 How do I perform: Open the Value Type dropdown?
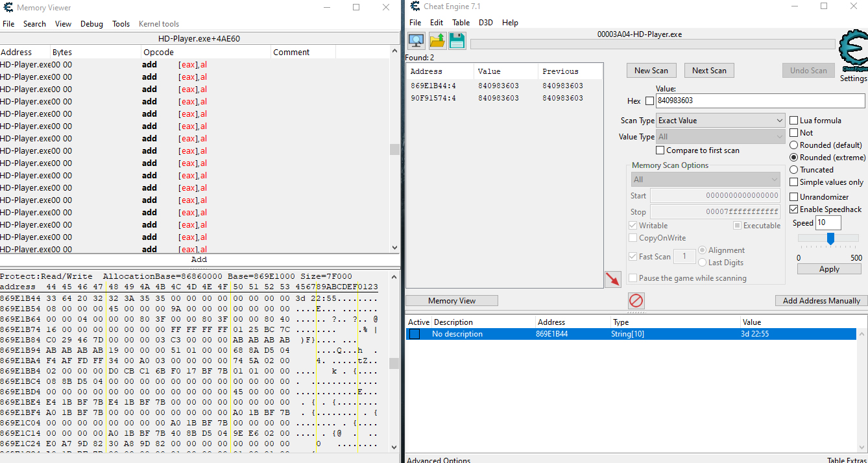click(720, 137)
